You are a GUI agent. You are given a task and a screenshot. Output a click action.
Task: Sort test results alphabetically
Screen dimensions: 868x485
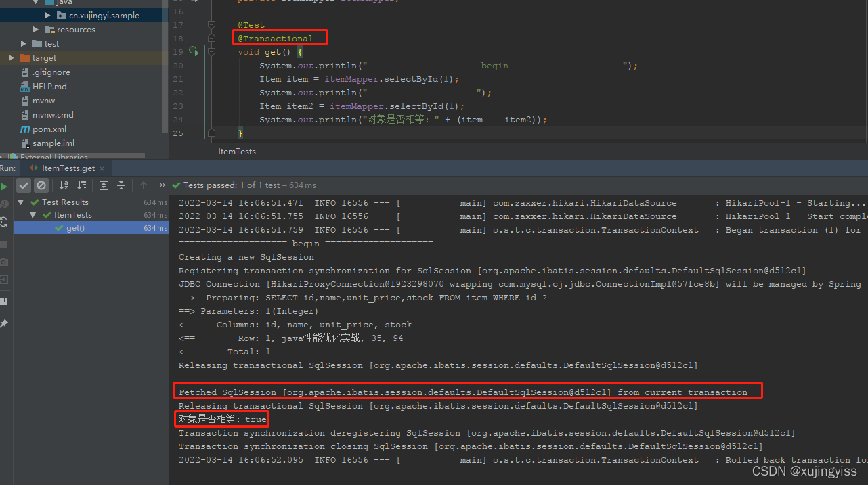[64, 185]
